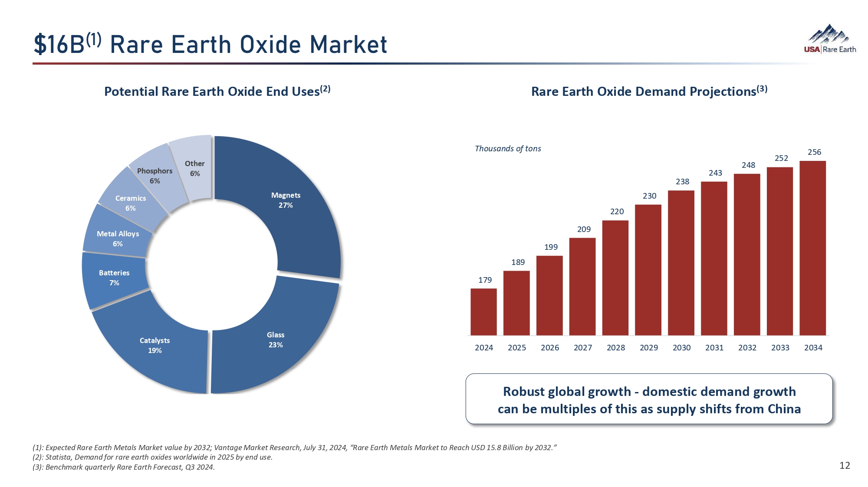
Task: Select the Potential Rare Earth Oxide End Uses heading
Action: 217,92
